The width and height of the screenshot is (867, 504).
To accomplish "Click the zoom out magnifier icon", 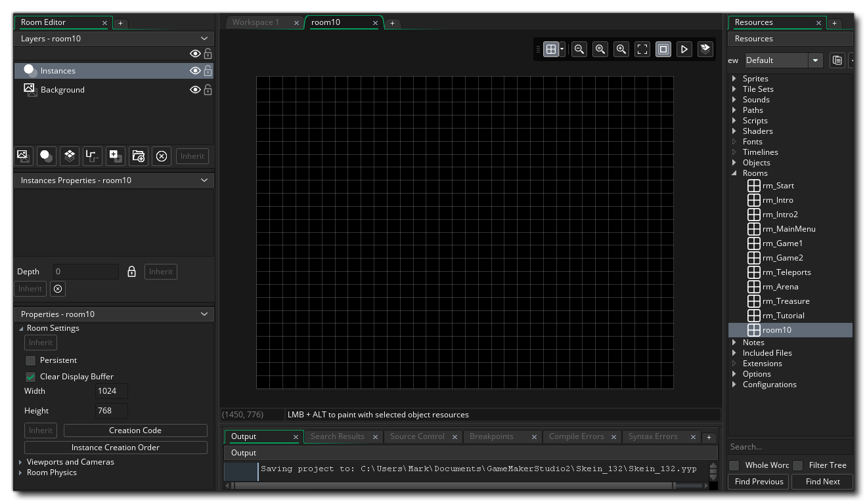I will (579, 49).
